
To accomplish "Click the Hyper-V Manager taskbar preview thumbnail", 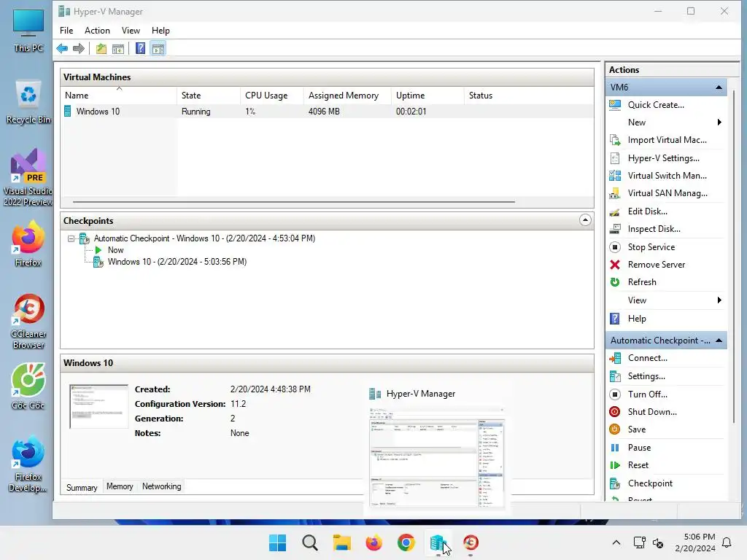I will point(437,458).
